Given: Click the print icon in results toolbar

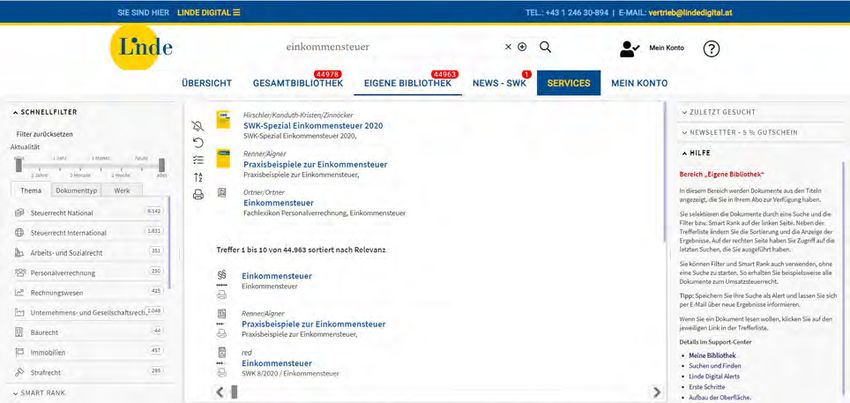Looking at the screenshot, I should tap(198, 194).
